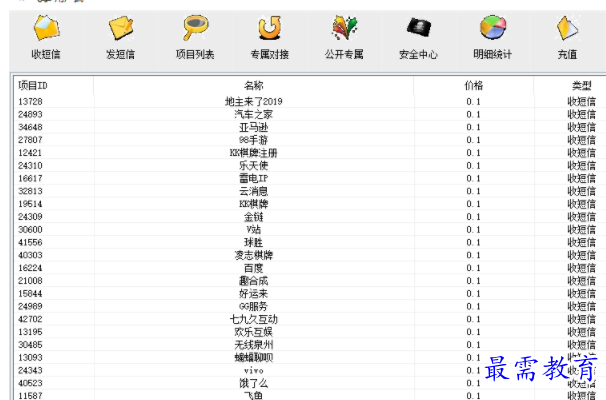Open the 安全中心 pirate flag icon
Viewport: 606px width, 400px height.
(419, 27)
